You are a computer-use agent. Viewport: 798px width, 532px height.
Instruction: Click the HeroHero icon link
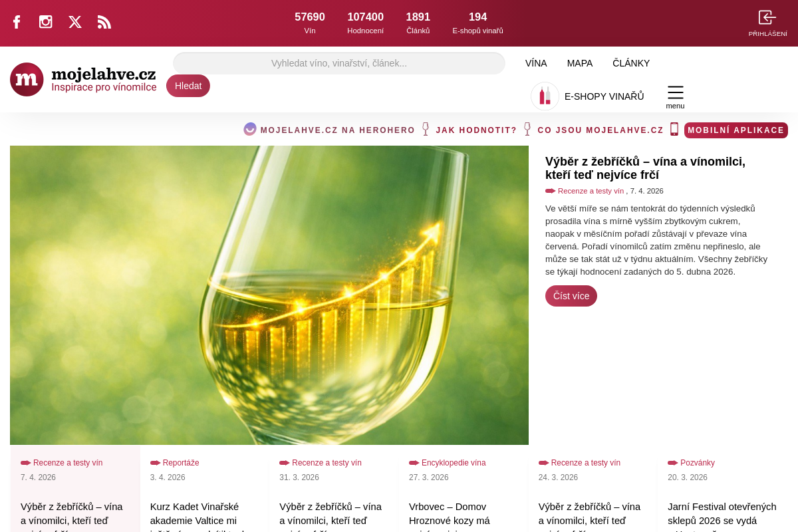(x=250, y=129)
